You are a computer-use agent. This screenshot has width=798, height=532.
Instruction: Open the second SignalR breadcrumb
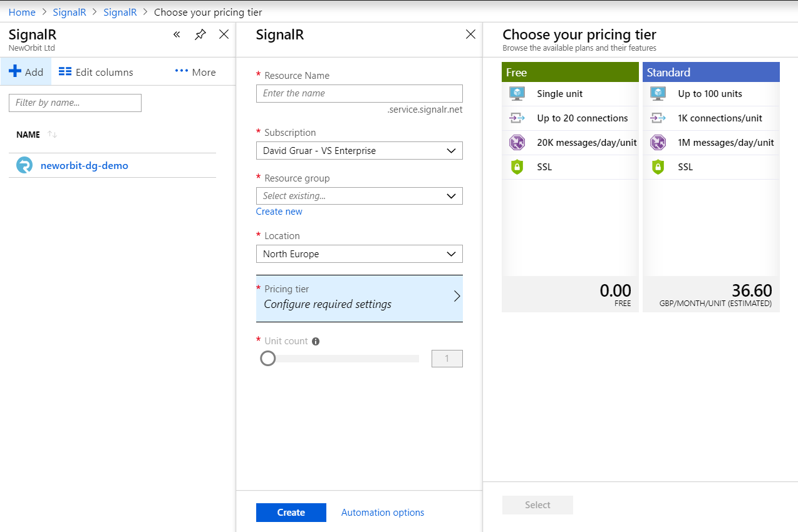click(x=120, y=12)
